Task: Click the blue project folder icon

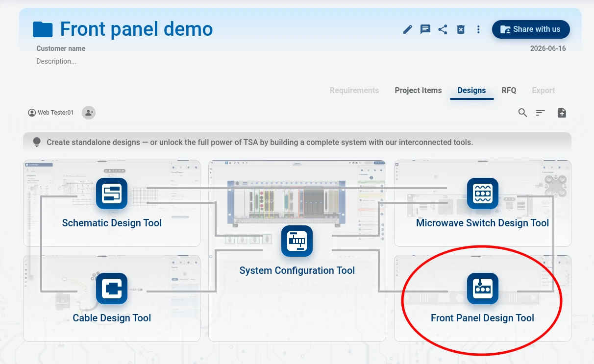Action: 43,29
